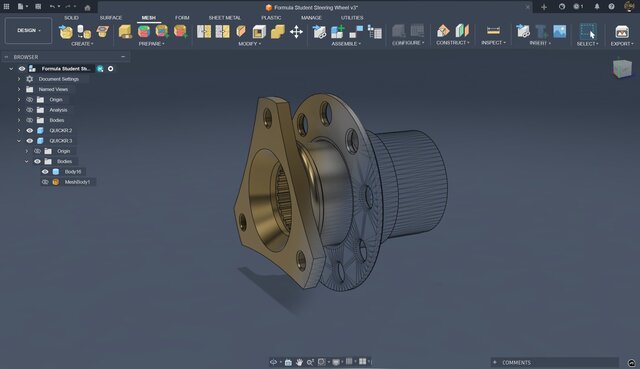Expand the Analysis folder
Image resolution: width=640 pixels, height=369 pixels.
[19, 110]
